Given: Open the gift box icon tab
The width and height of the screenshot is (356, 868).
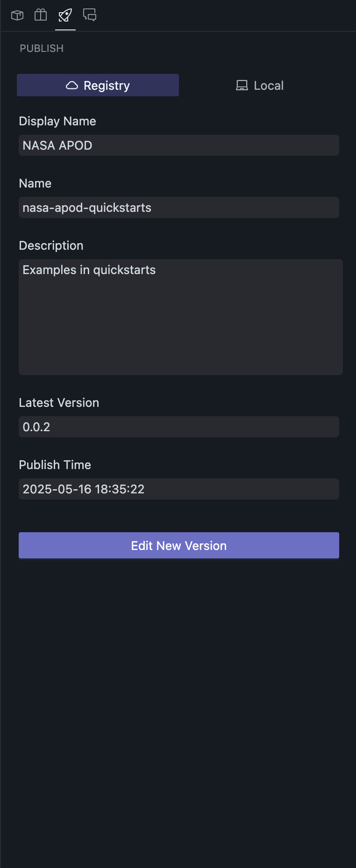Looking at the screenshot, I should click(41, 15).
